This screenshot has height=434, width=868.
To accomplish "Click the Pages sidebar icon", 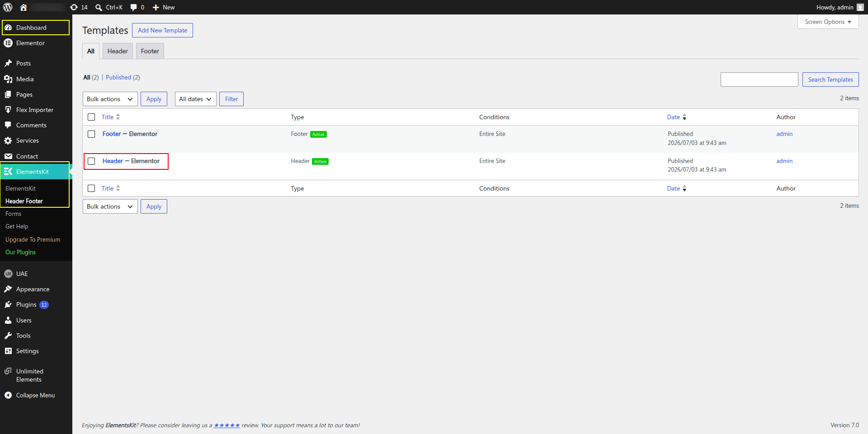I will (x=8, y=94).
